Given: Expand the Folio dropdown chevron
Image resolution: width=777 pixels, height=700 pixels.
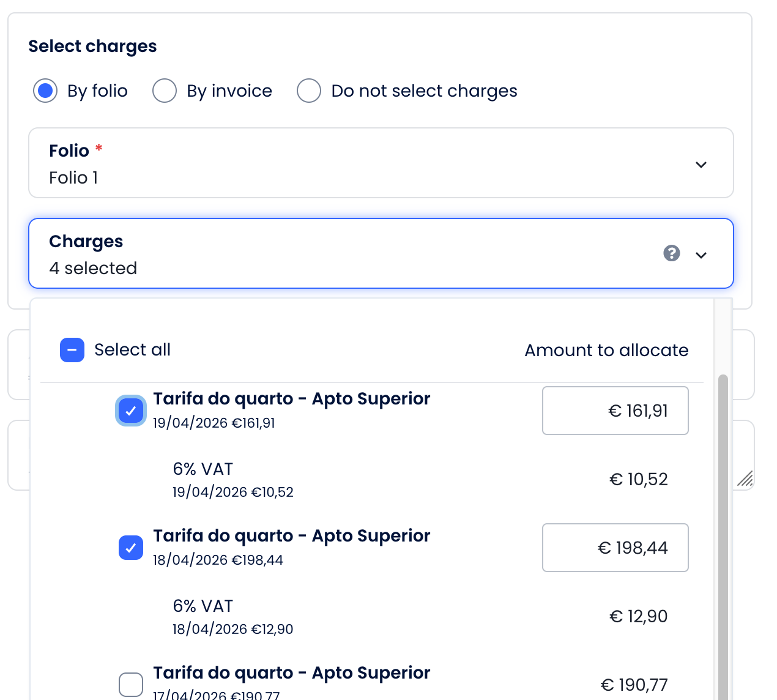Looking at the screenshot, I should (x=701, y=165).
